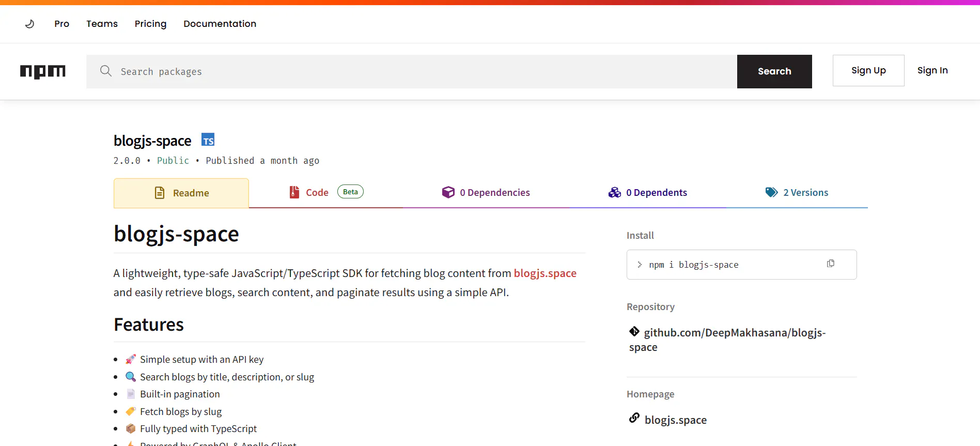The height and width of the screenshot is (446, 980).
Task: Click 'Built-in pagination' list item
Action: [x=180, y=394]
